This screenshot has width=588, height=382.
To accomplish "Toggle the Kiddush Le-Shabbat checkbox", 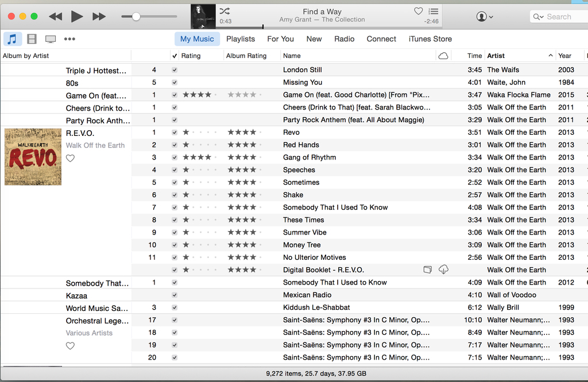I will (x=175, y=307).
